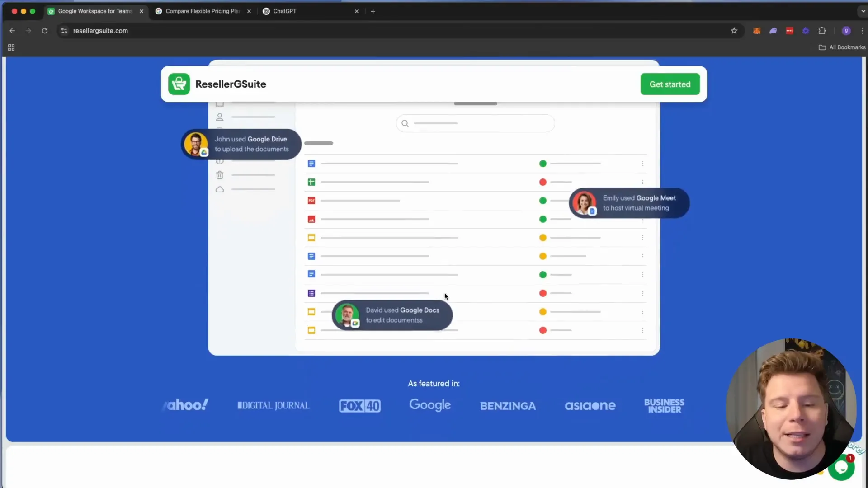Screen dimensions: 868x488
Task: Open the more options dots of first file row
Action: point(643,164)
